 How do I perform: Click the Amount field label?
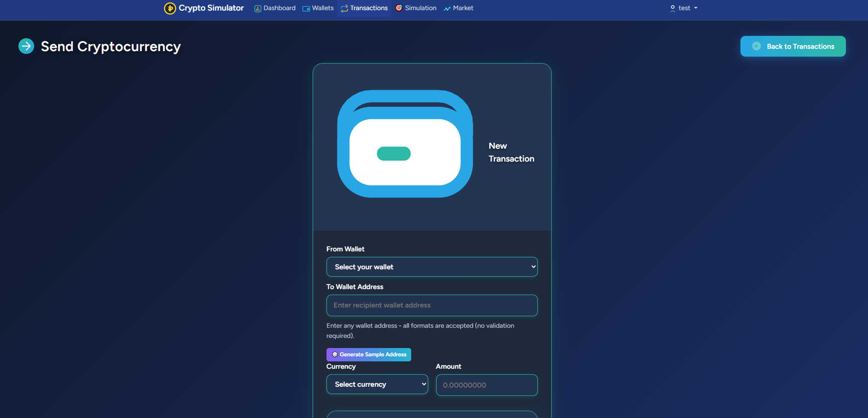click(449, 366)
